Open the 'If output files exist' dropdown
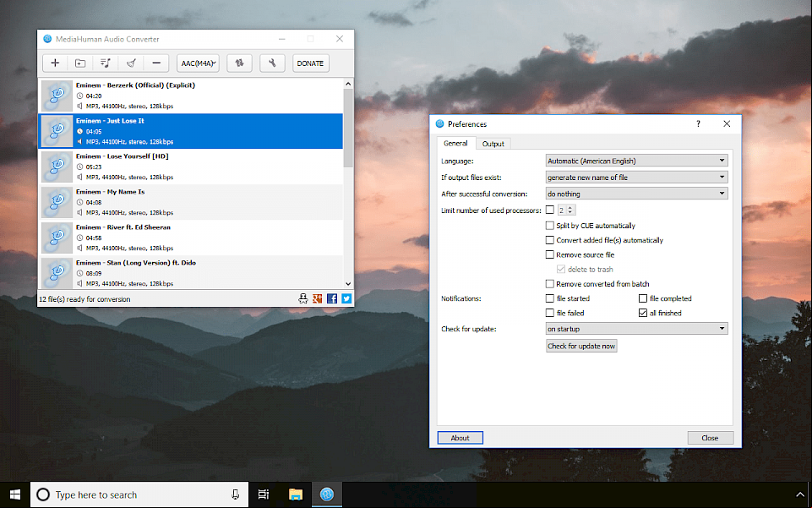Image resolution: width=812 pixels, height=508 pixels. (636, 178)
